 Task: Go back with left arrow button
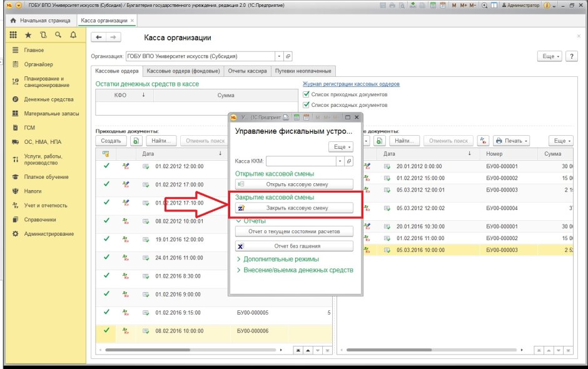click(x=99, y=37)
